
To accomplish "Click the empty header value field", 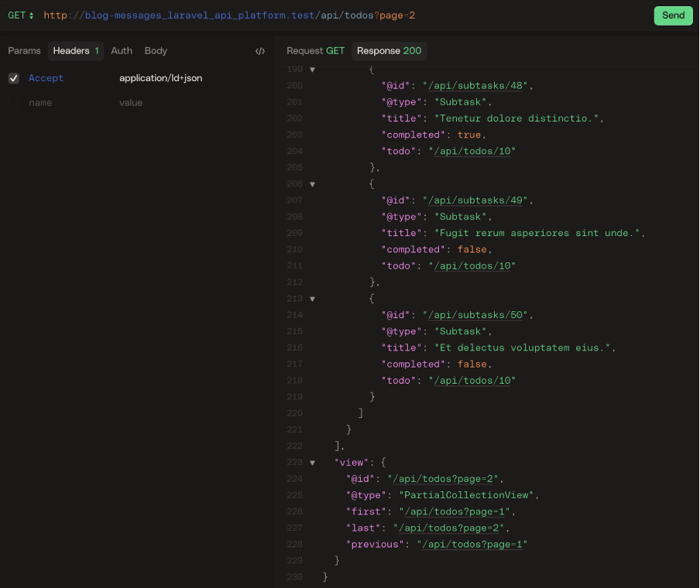I will pos(131,103).
